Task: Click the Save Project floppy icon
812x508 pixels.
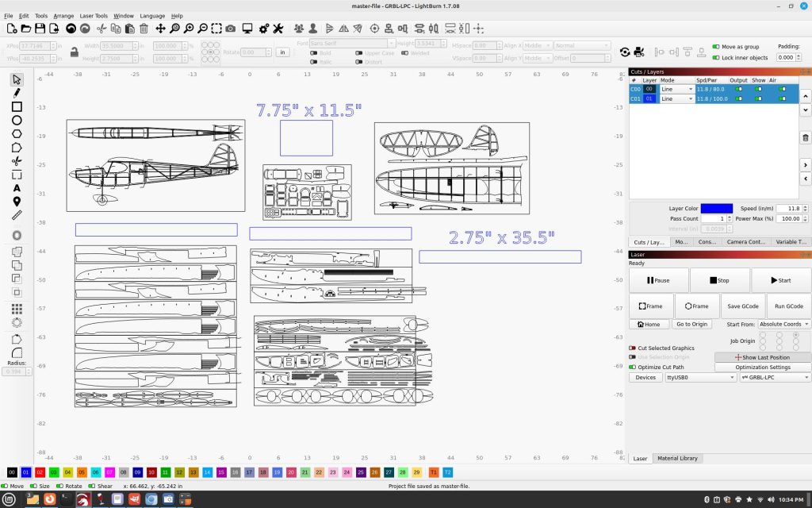Action: click(x=42, y=29)
